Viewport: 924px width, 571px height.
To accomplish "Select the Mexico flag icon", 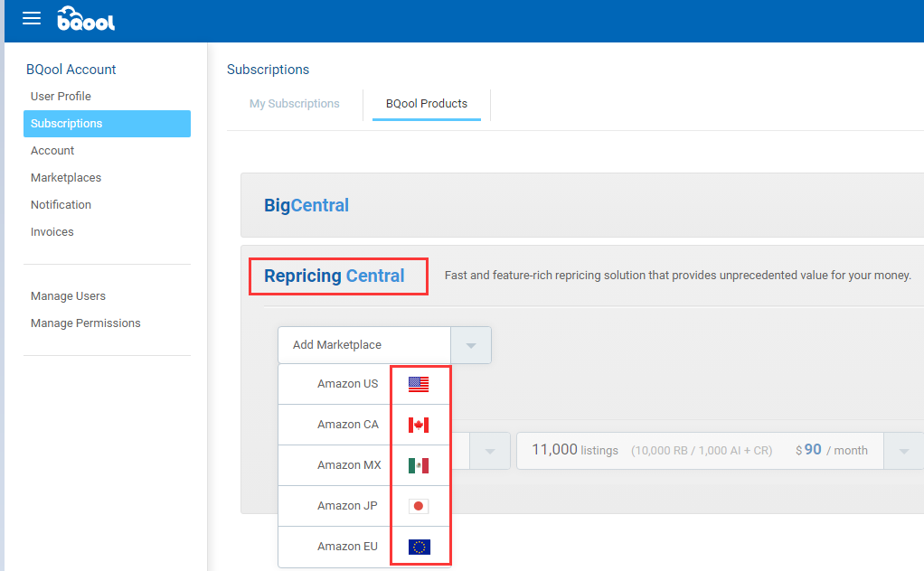I will (419, 465).
